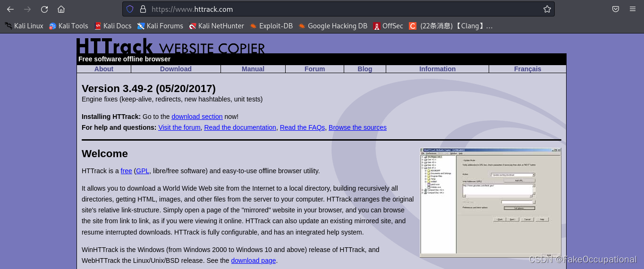Viewport: 644px width, 269px height.
Task: Open the Blog navigation tab
Action: pyautogui.click(x=365, y=69)
